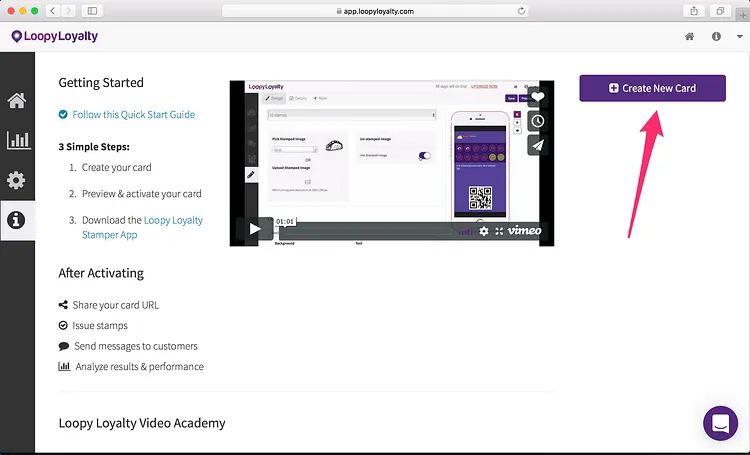Click the '3 Simple Steps:' text
Screen dimensions: 750x455
[94, 147]
